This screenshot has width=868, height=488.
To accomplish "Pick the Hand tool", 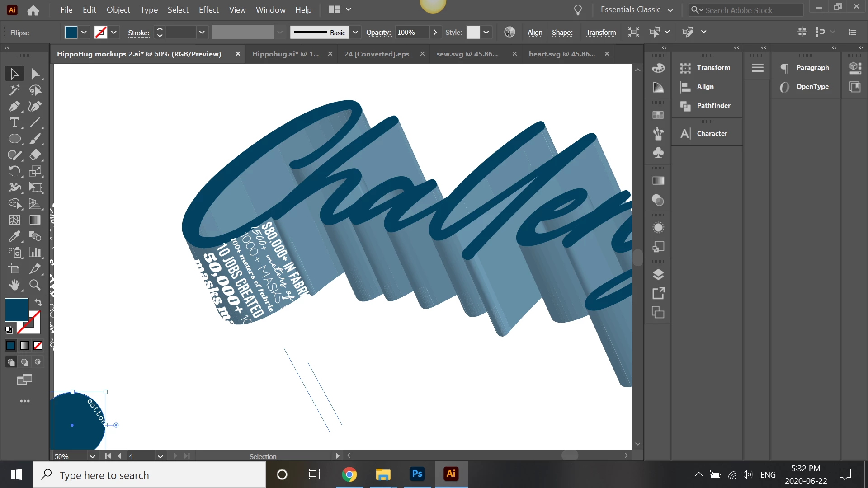I will (14, 285).
